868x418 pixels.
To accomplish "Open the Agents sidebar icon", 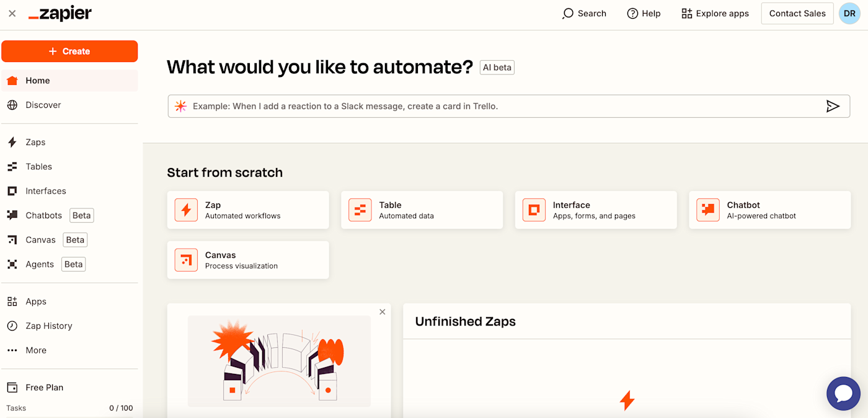I will click(x=12, y=264).
